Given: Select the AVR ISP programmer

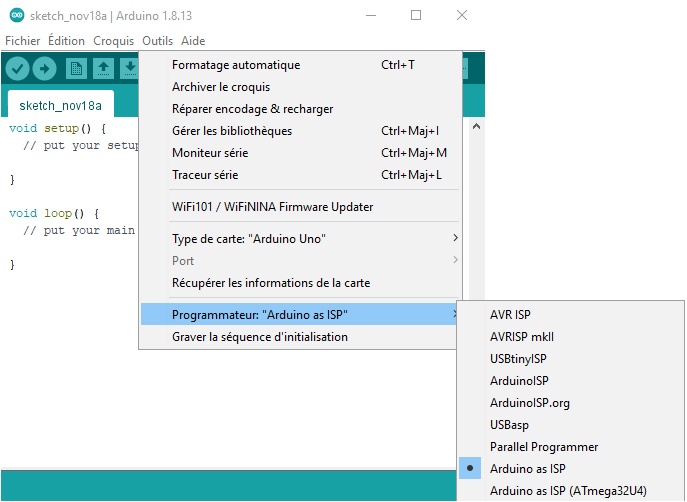Looking at the screenshot, I should pyautogui.click(x=510, y=314).
